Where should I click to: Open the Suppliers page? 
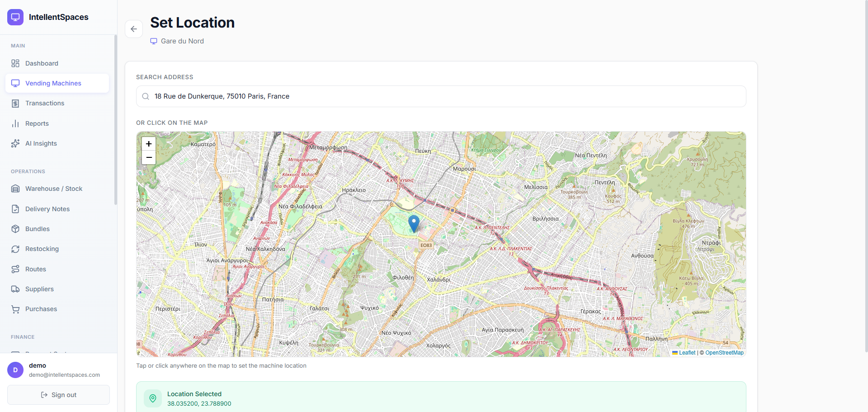click(57, 289)
